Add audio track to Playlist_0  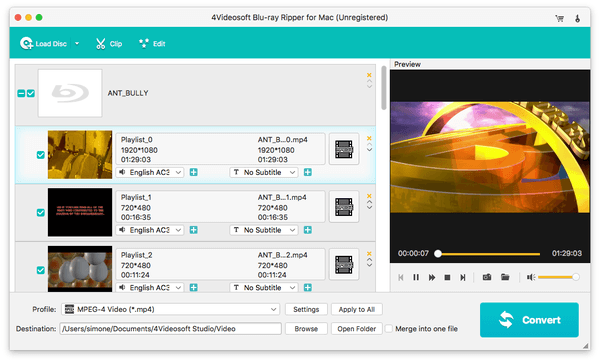point(194,173)
